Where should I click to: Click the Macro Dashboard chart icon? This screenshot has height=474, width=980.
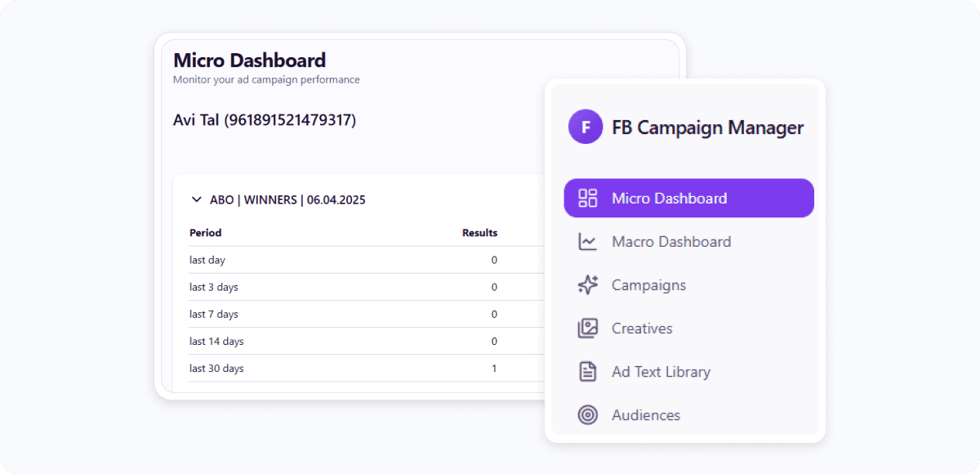click(x=588, y=242)
